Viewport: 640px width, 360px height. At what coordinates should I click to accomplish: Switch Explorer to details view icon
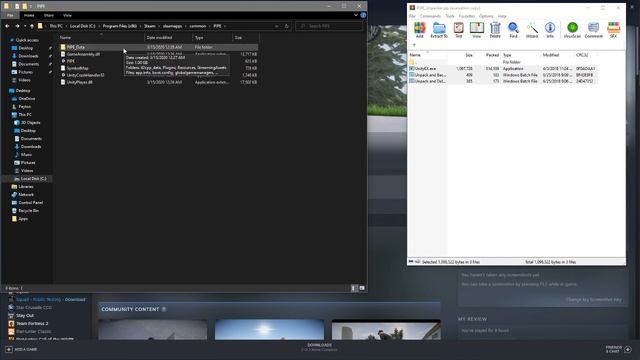tap(354, 288)
